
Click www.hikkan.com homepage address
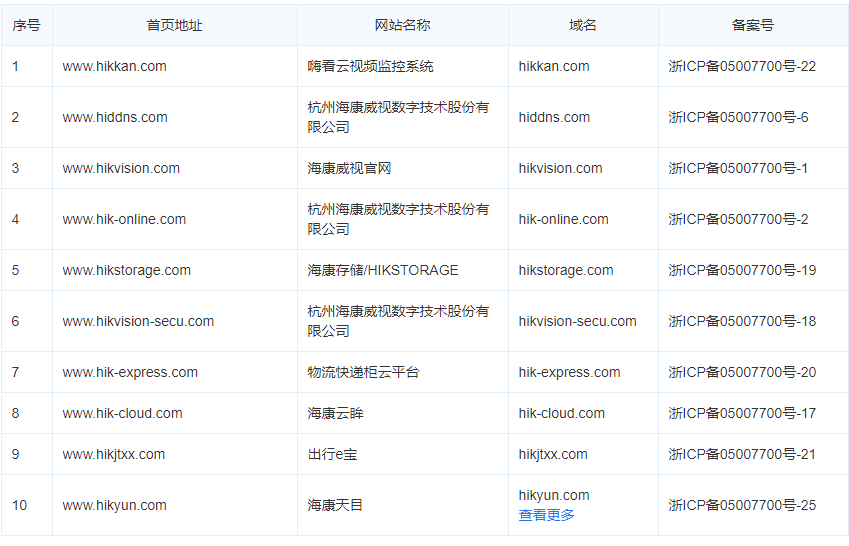[114, 67]
